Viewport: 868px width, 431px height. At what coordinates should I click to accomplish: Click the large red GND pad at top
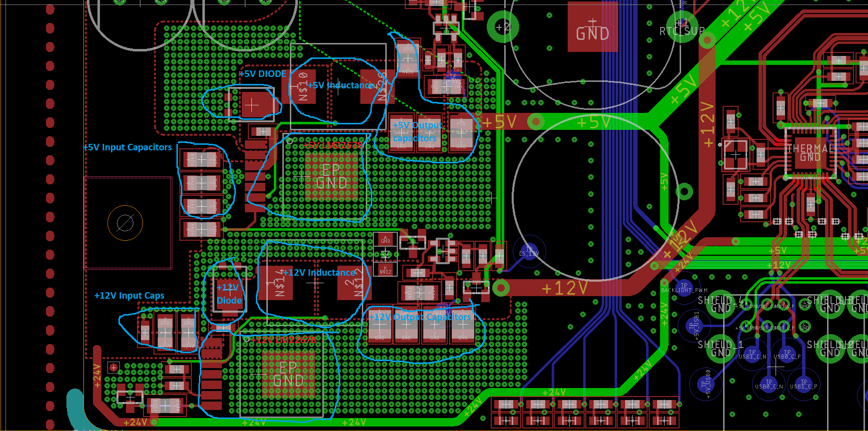593,26
